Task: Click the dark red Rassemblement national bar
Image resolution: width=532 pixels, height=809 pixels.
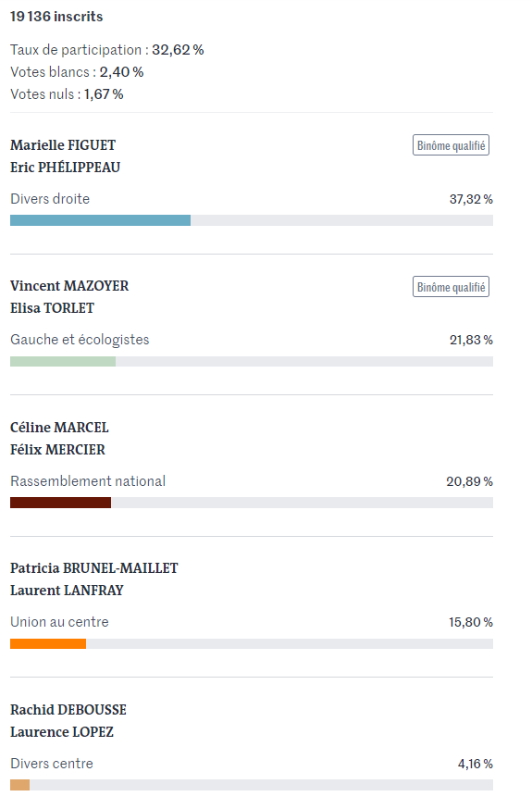Action: (x=61, y=503)
